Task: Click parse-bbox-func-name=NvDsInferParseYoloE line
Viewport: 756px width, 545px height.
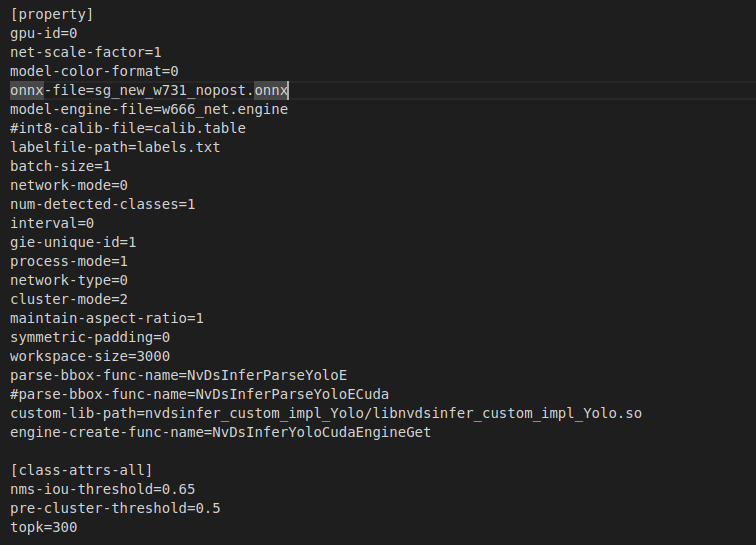Action: (x=179, y=375)
